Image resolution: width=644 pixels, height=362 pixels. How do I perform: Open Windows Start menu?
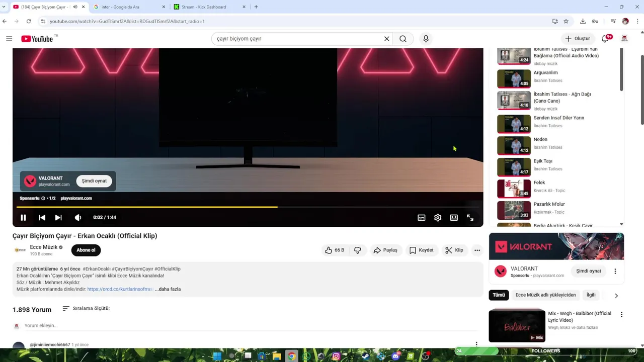(x=217, y=356)
